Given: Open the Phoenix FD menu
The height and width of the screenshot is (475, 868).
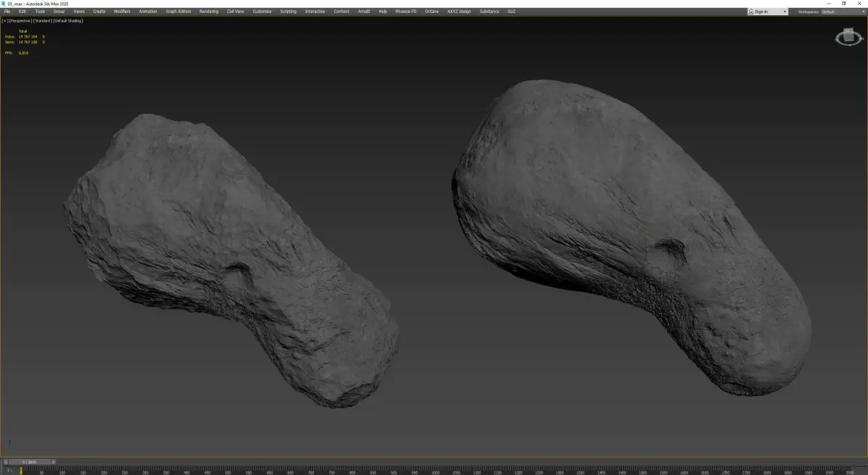Looking at the screenshot, I should coord(406,12).
